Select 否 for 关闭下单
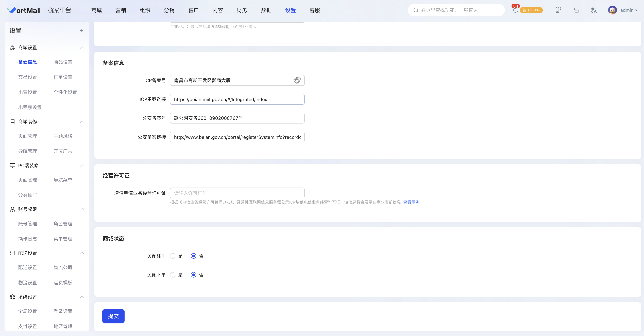This screenshot has width=644, height=336. (x=194, y=275)
